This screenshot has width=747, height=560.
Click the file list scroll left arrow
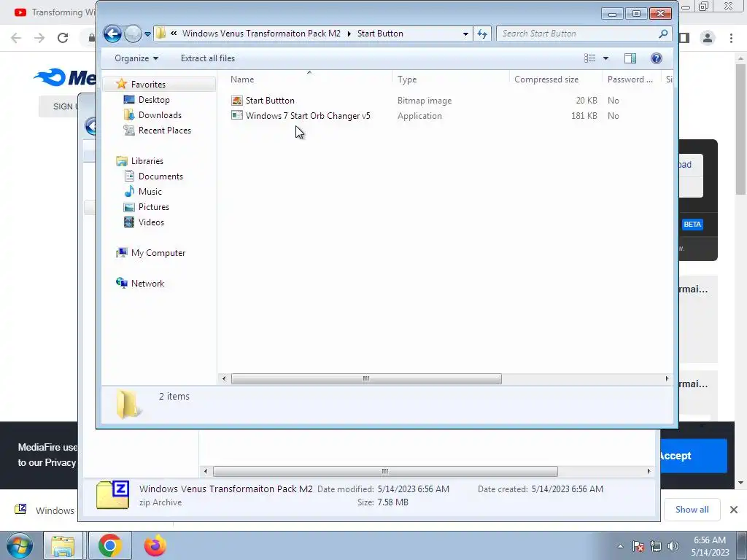[x=224, y=378]
